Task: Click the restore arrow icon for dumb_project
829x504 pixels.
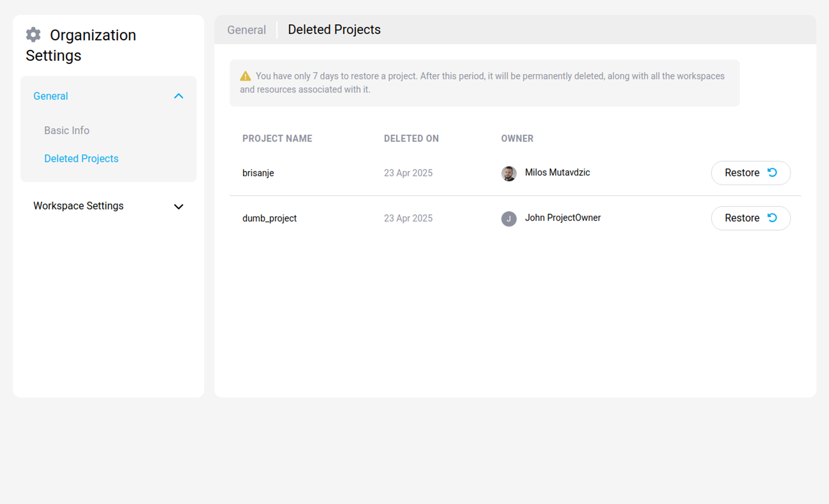Action: tap(772, 218)
